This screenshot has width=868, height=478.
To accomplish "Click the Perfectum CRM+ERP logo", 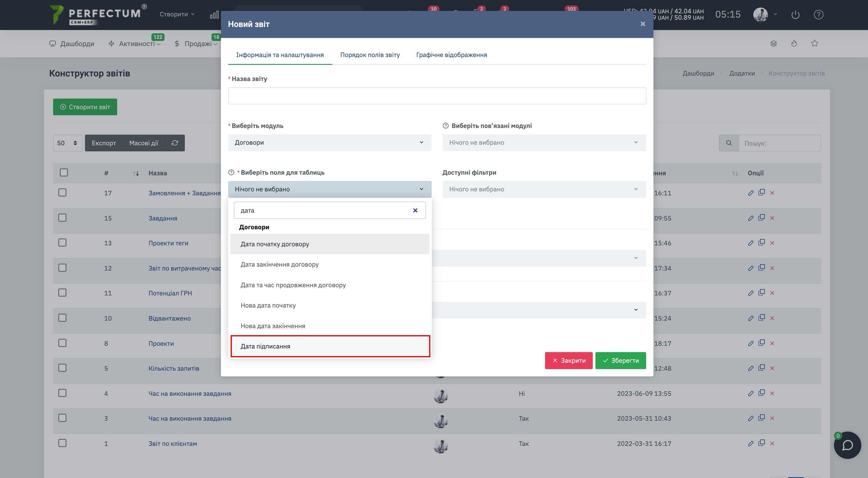I will click(98, 15).
